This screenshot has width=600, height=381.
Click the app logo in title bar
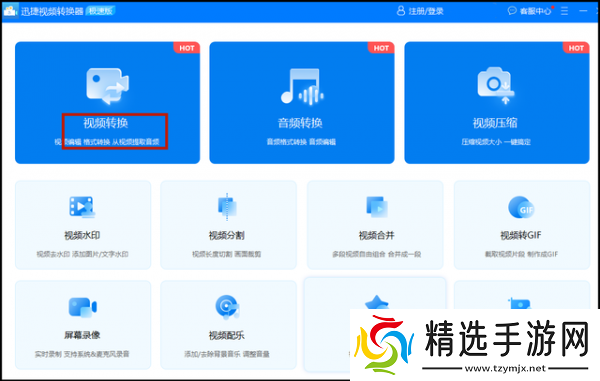point(10,11)
